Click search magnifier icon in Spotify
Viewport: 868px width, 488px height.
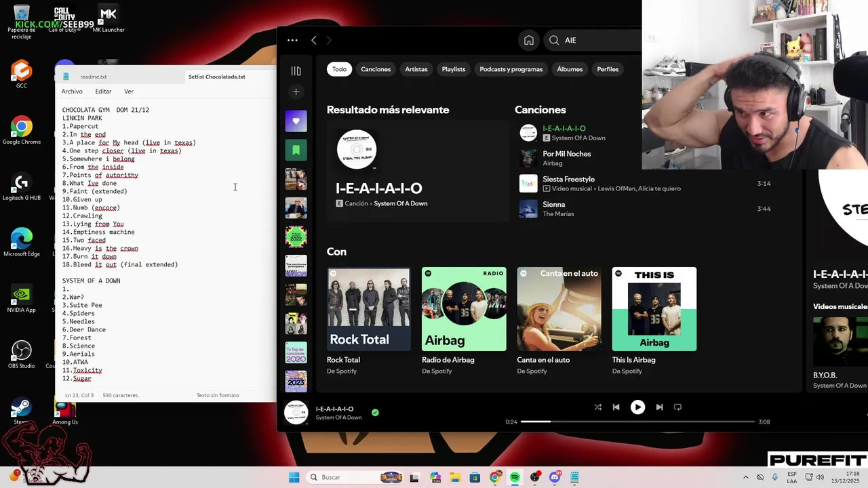[x=554, y=40]
